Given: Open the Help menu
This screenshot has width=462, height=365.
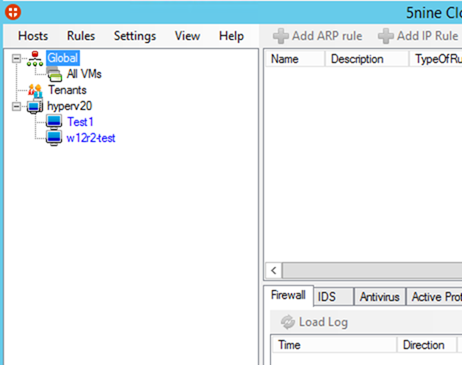Looking at the screenshot, I should (231, 36).
